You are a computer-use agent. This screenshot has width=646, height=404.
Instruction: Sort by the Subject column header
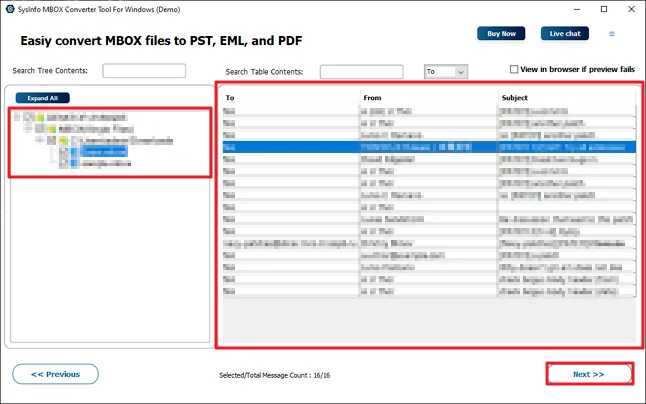click(515, 98)
